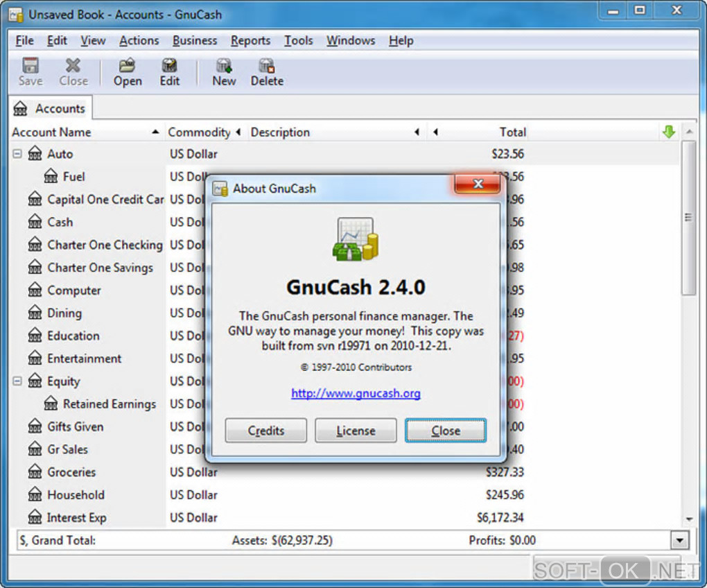
Task: Click the Save toolbar icon
Action: tap(30, 66)
